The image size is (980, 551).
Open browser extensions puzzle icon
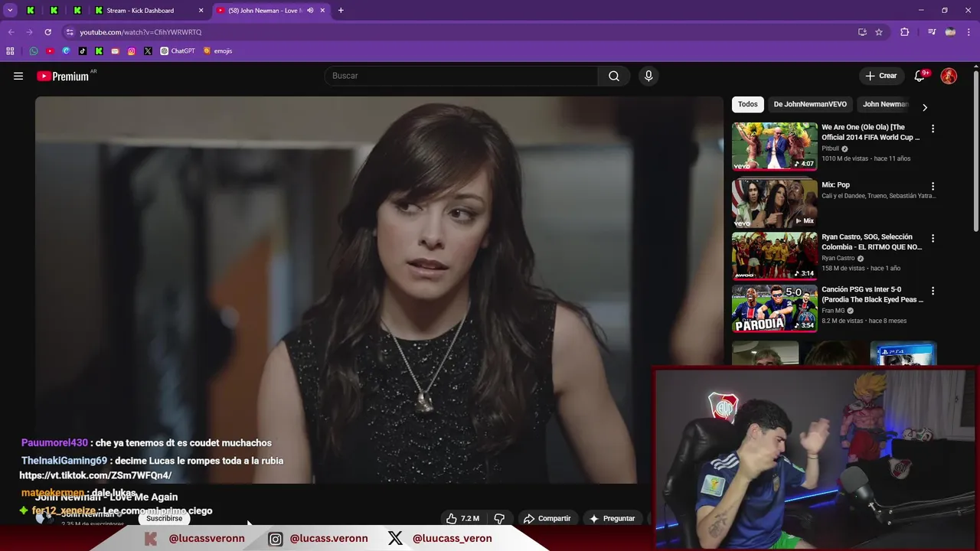coord(904,32)
